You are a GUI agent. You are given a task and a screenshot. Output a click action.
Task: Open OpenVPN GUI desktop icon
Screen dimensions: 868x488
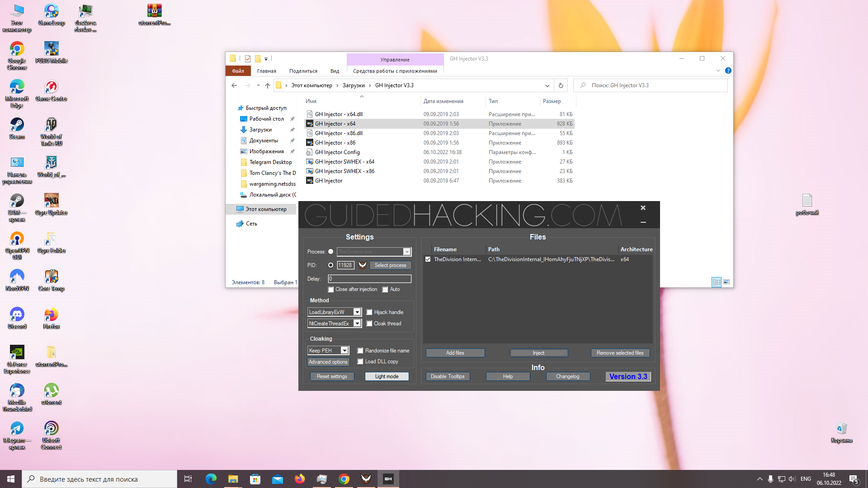[17, 245]
